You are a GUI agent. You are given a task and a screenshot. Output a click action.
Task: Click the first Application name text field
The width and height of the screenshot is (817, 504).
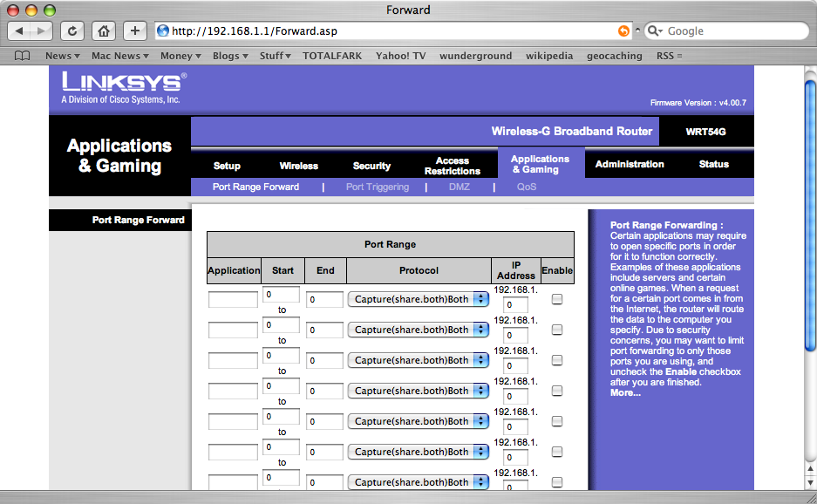pos(233,300)
